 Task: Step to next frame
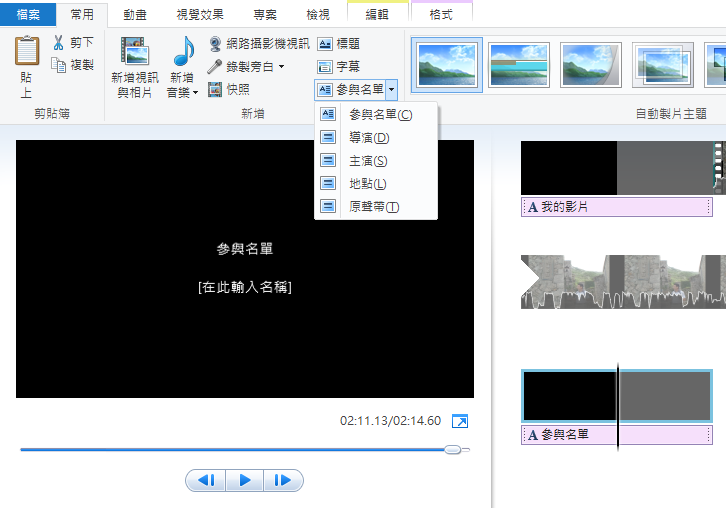(x=283, y=480)
